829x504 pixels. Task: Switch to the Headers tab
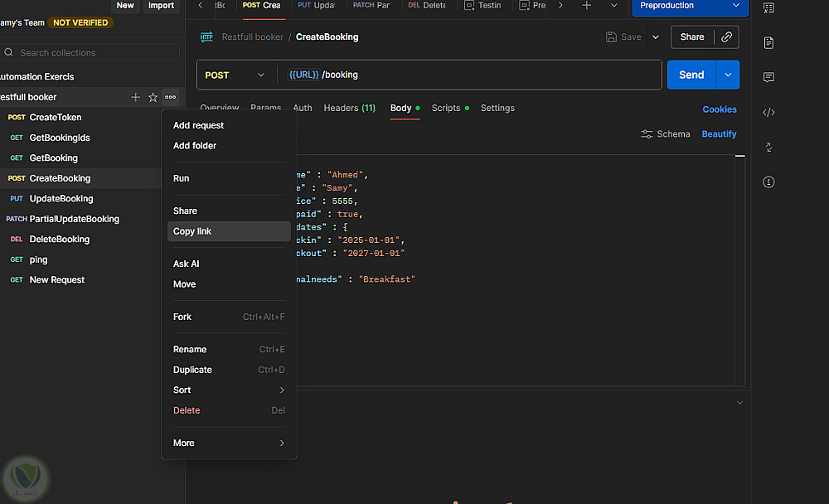pyautogui.click(x=349, y=109)
